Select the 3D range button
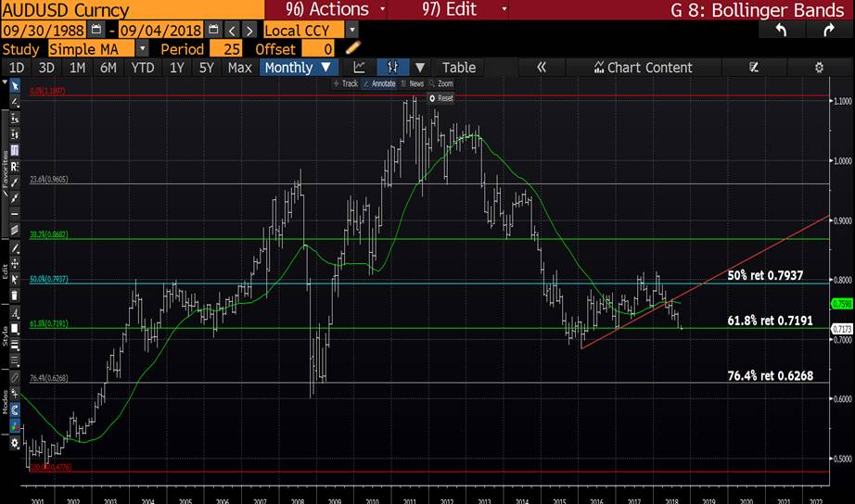The width and height of the screenshot is (855, 504). click(x=46, y=68)
